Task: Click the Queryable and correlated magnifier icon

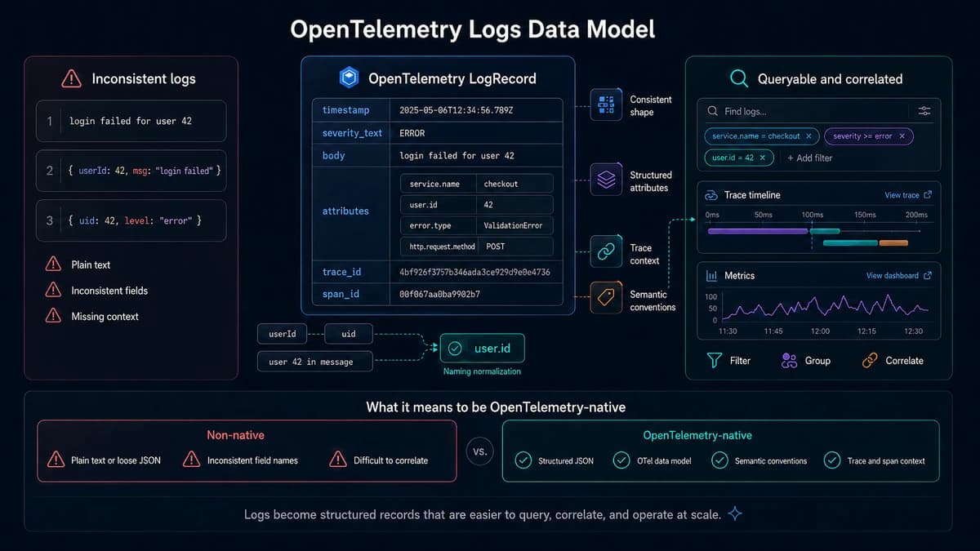Action: (738, 78)
